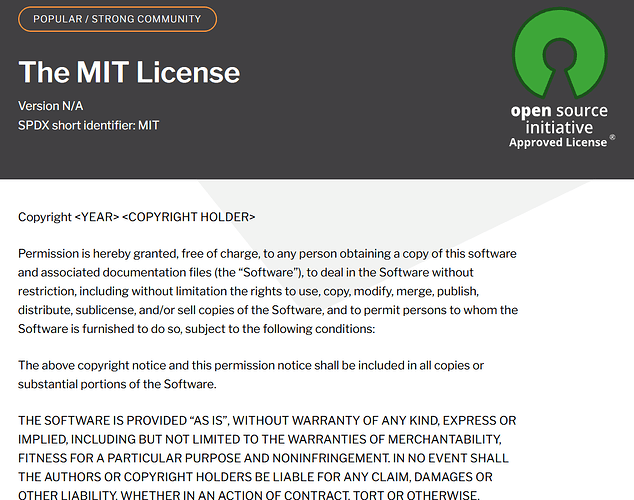The width and height of the screenshot is (634, 500).
Task: Click the paragraph starting 'THE SOFTWARE IS PROVIDED'
Action: pos(267,458)
